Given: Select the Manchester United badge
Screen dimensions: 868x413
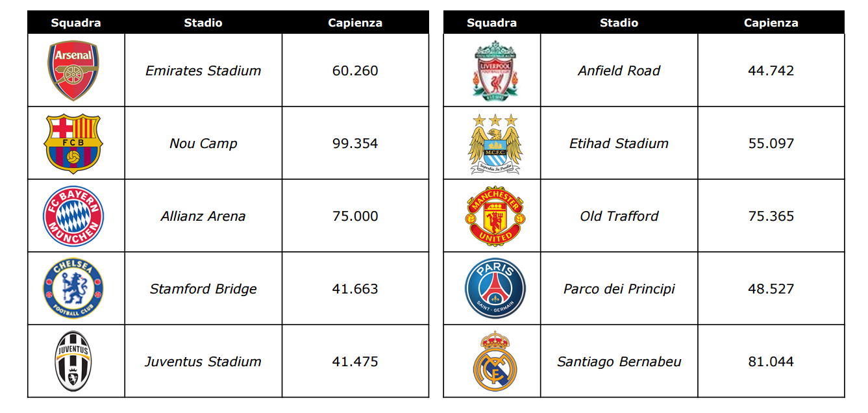Looking at the screenshot, I should [496, 216].
